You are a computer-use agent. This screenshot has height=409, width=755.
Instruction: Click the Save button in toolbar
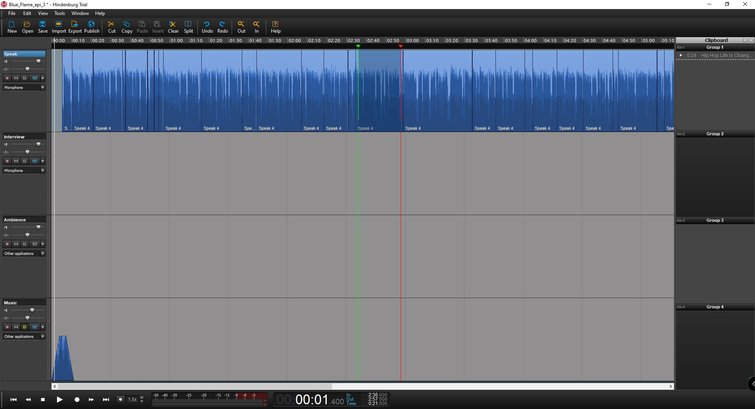[43, 25]
